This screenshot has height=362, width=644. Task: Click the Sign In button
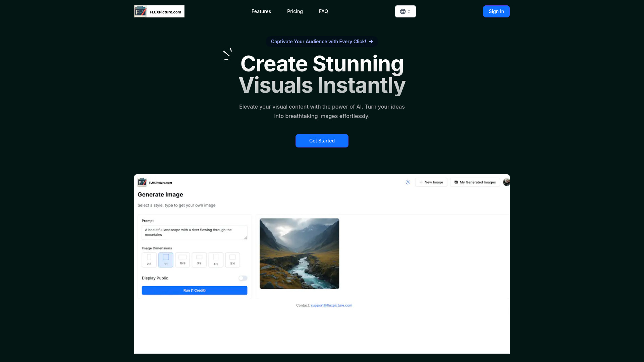(x=496, y=11)
